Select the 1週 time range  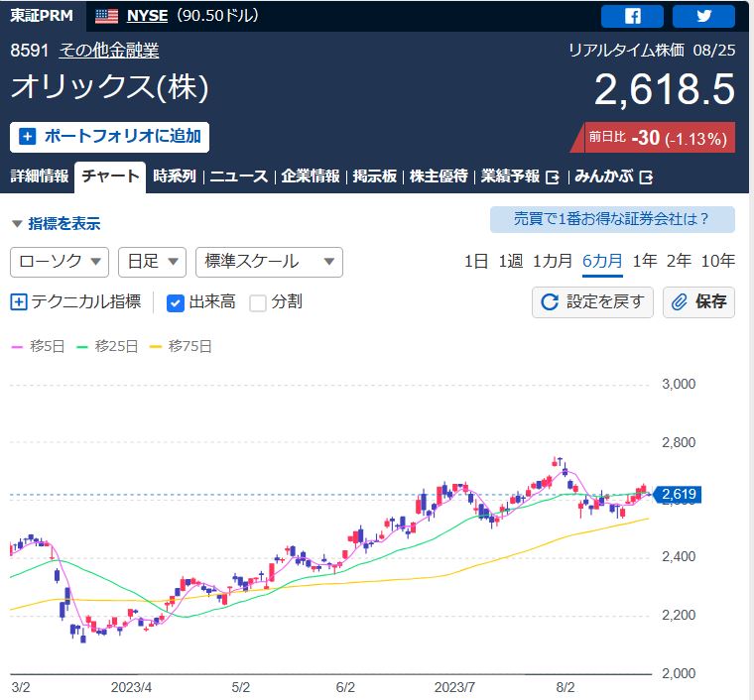(x=510, y=262)
